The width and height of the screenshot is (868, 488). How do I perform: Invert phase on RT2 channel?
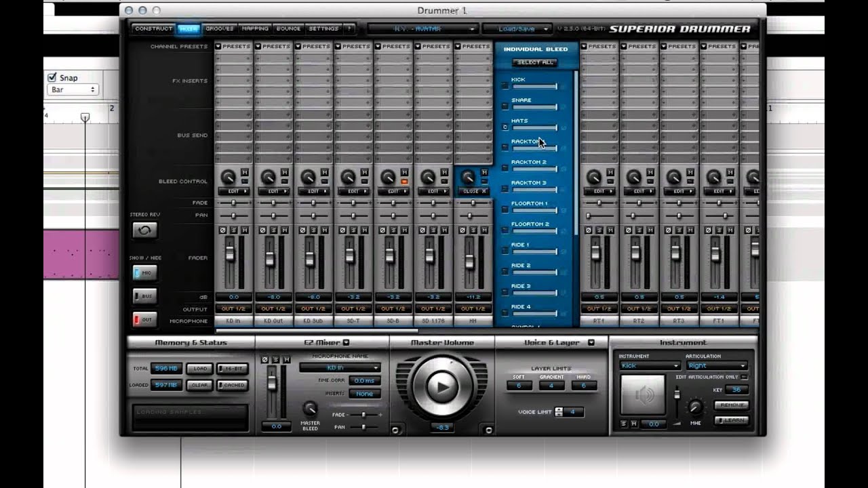point(628,230)
